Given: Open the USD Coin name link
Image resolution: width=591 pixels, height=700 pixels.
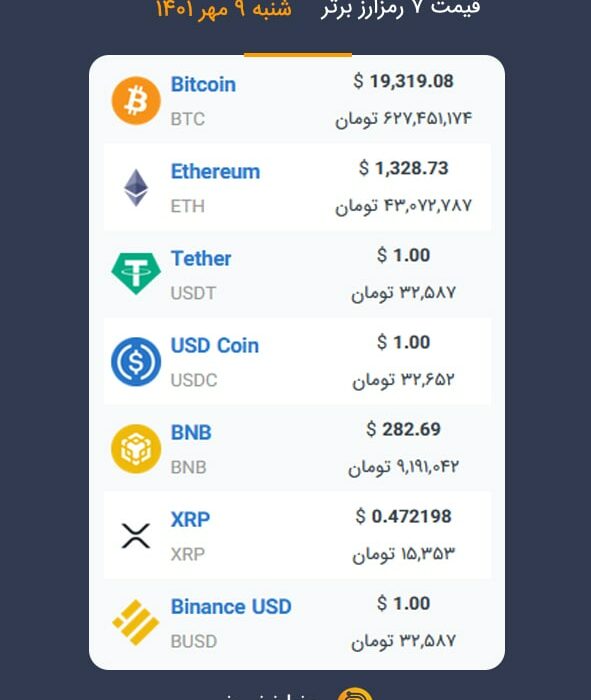Looking at the screenshot, I should pos(215,346).
